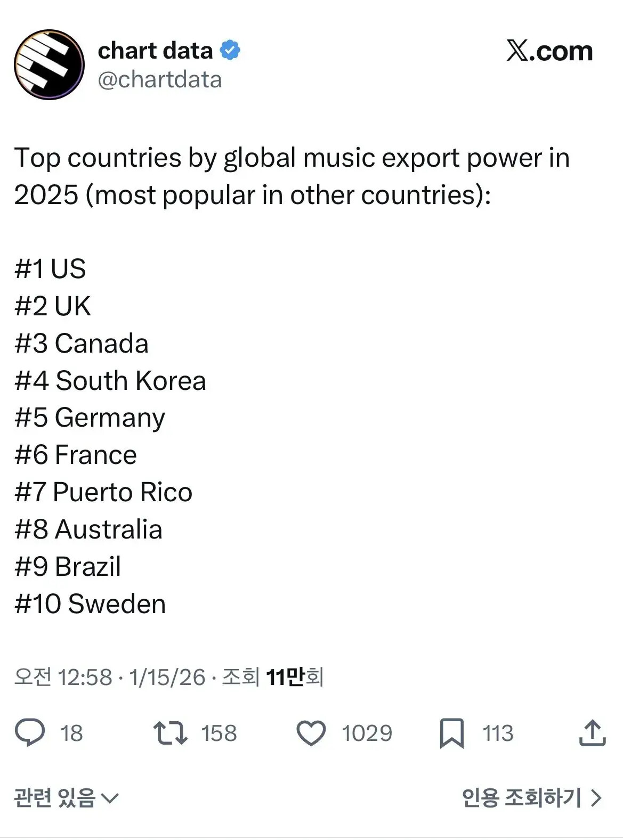Screen dimensions: 623x840
Task: Open 인용 조회하기 to view quotes
Action: [x=521, y=798]
